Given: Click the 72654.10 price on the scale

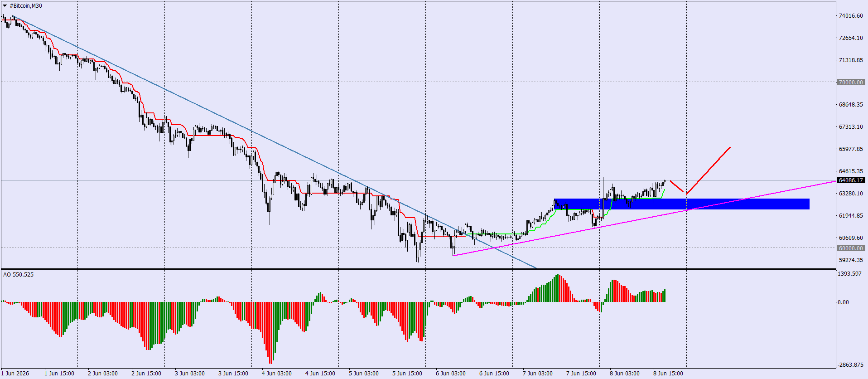Looking at the screenshot, I should 851,38.
